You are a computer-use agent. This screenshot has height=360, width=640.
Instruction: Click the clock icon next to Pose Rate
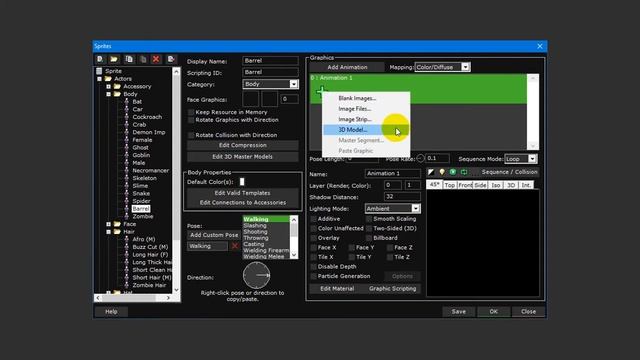(420, 158)
